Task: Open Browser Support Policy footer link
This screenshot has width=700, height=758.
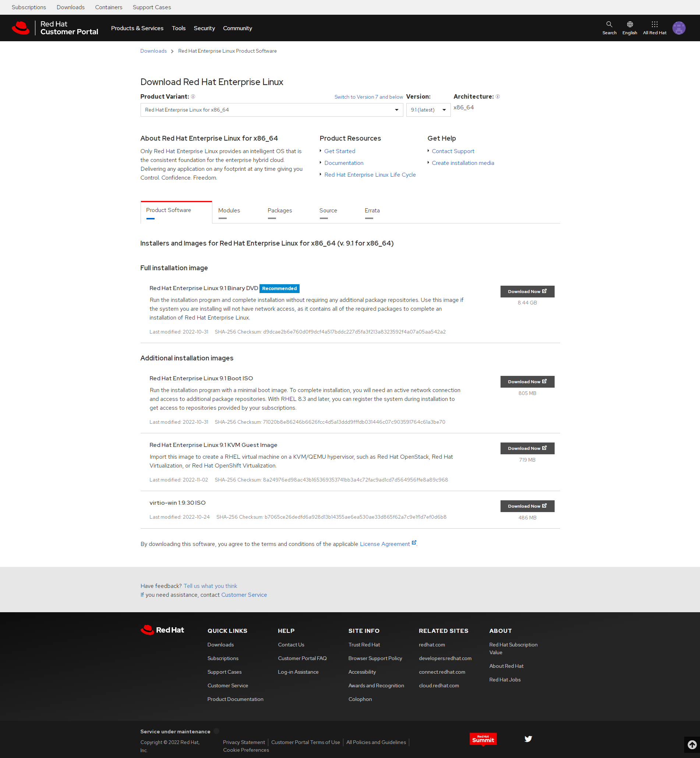Action: [375, 658]
